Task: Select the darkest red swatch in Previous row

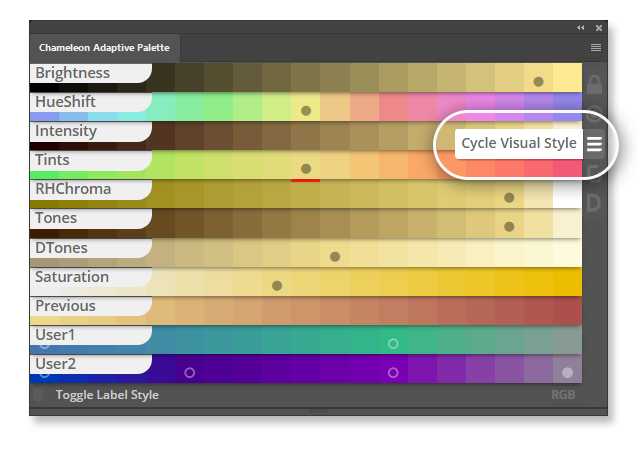Action: pos(567,310)
